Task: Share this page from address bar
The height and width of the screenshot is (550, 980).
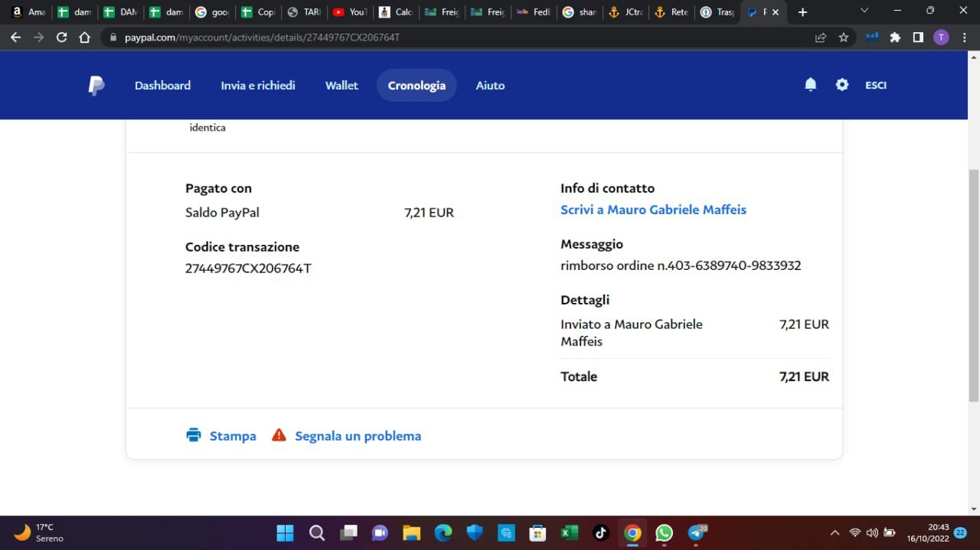Action: click(821, 37)
